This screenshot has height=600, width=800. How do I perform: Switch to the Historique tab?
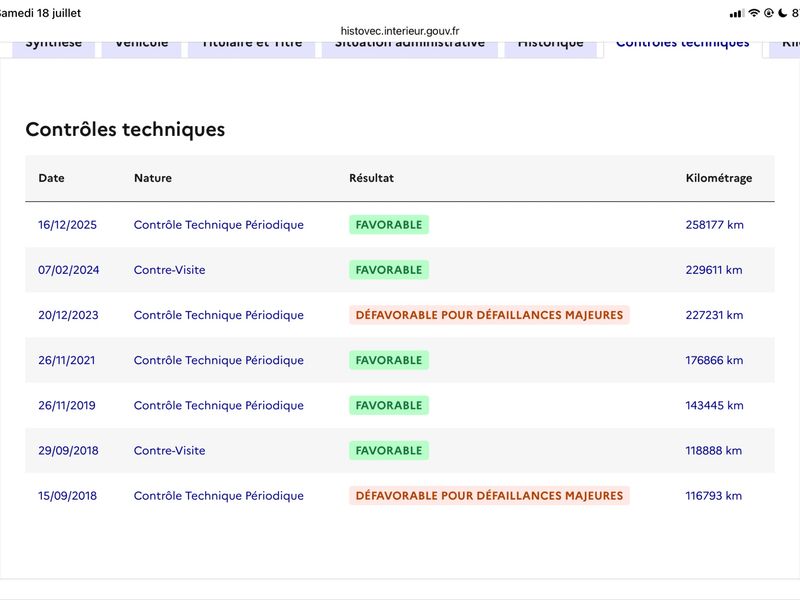[x=551, y=47]
